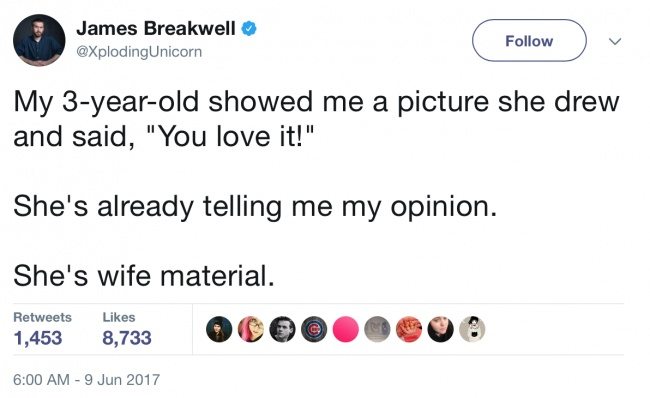Image resolution: width=650 pixels, height=398 pixels.
Task: Open the pale face with dark hair avatar
Action: point(440,329)
